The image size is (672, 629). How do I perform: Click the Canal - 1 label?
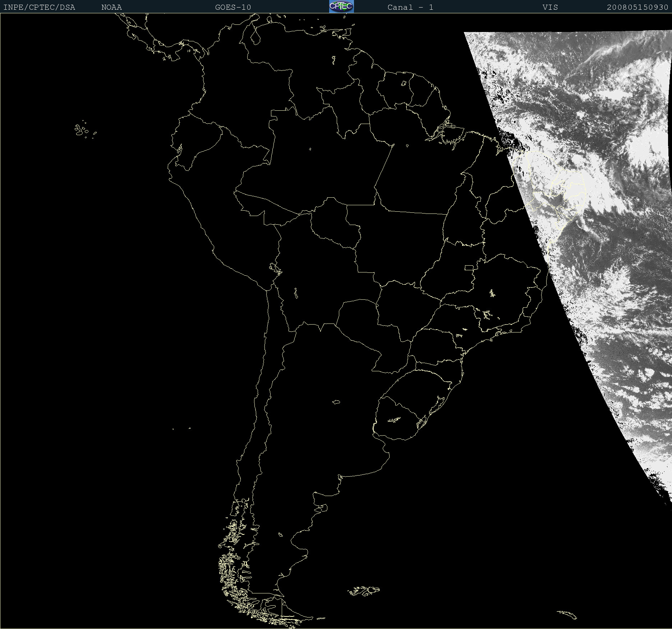click(410, 7)
